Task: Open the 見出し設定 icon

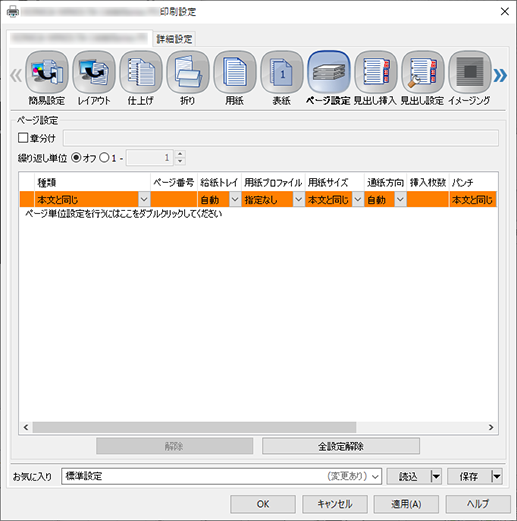Action: [x=423, y=77]
